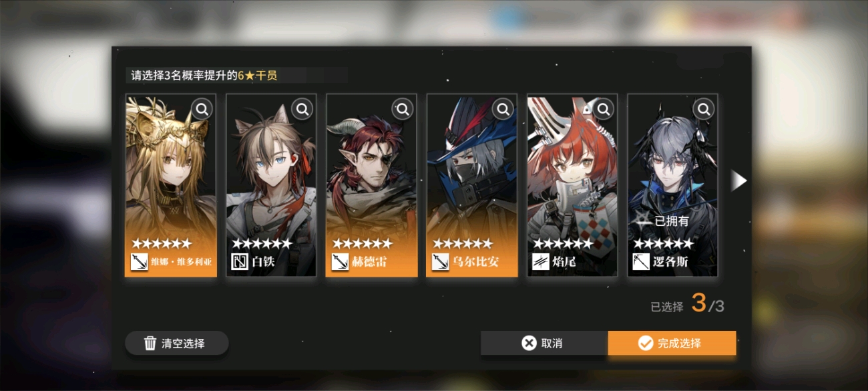Select the 焰尾 operator portrait
The image size is (868, 391).
tap(572, 185)
